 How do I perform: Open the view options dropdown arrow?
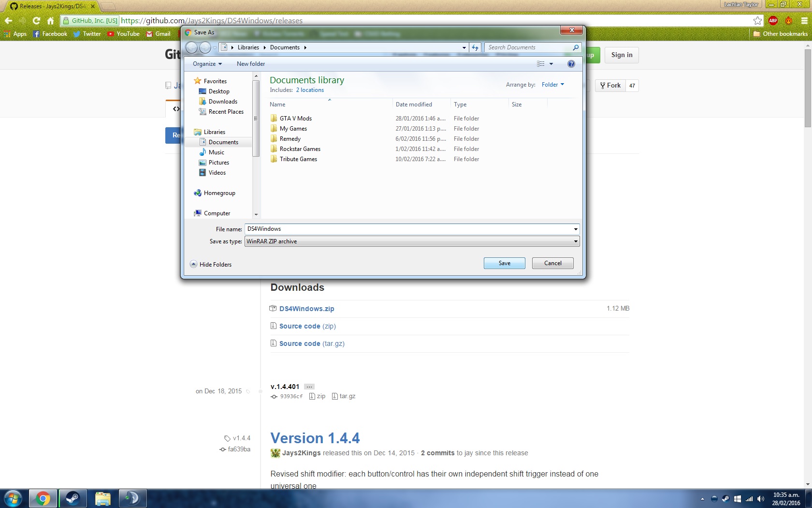tap(551, 64)
